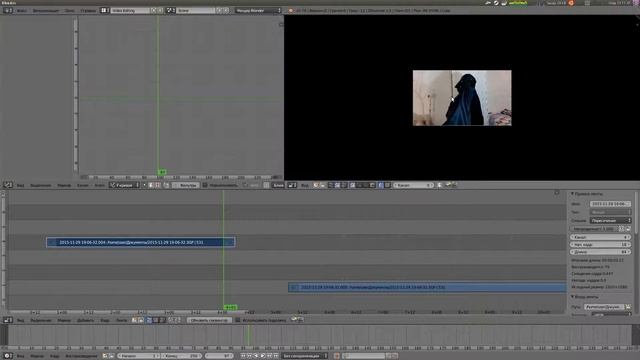Click the Начало start frame field

click(139, 356)
